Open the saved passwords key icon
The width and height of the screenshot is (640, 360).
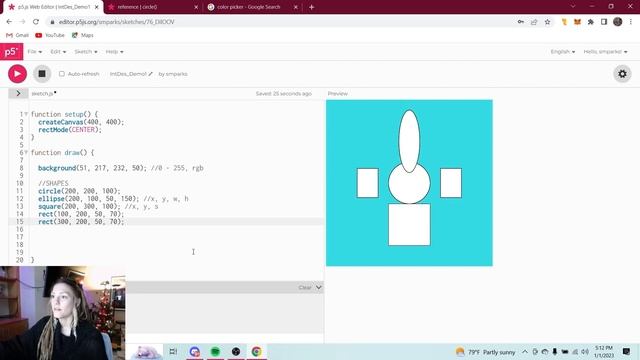point(520,22)
